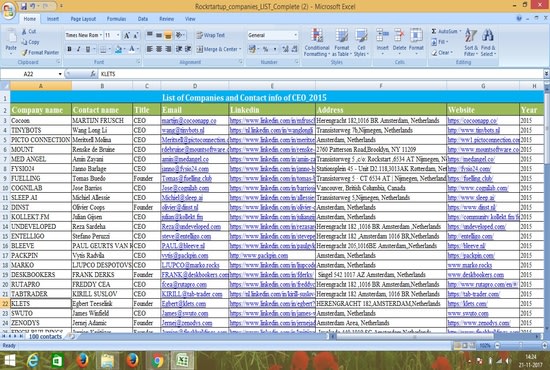Open Windows Start button

point(10,361)
